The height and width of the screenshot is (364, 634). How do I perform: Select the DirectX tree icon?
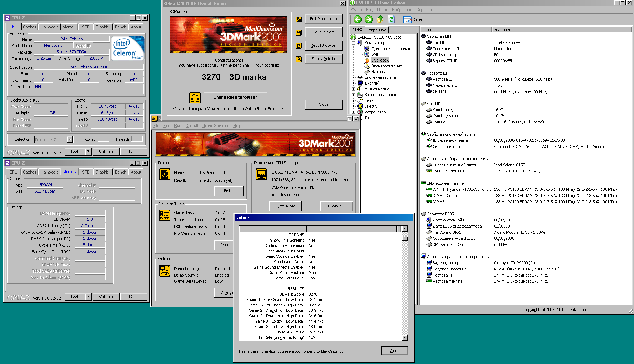pyautogui.click(x=360, y=106)
